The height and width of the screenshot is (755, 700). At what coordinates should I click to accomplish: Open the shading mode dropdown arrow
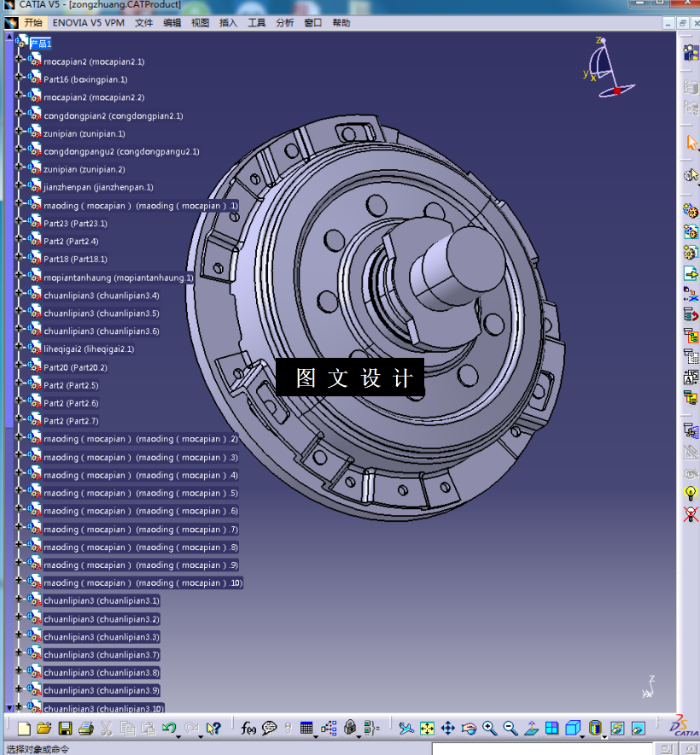[x=605, y=737]
